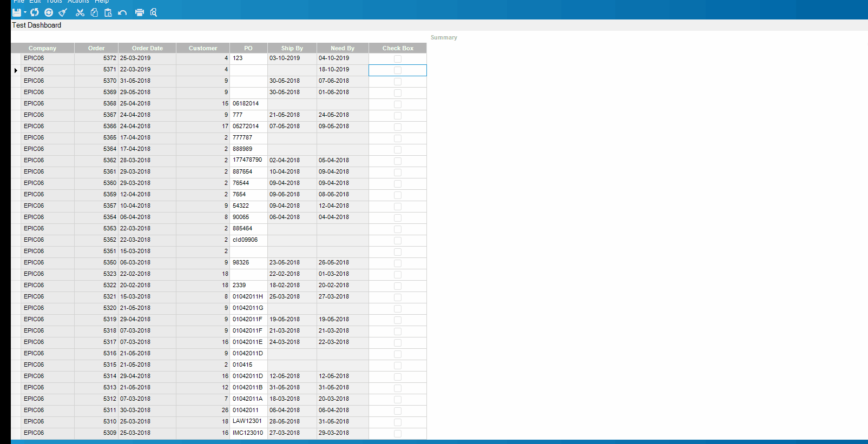This screenshot has width=868, height=444.
Task: Select PO cell 177478790
Action: [248, 161]
